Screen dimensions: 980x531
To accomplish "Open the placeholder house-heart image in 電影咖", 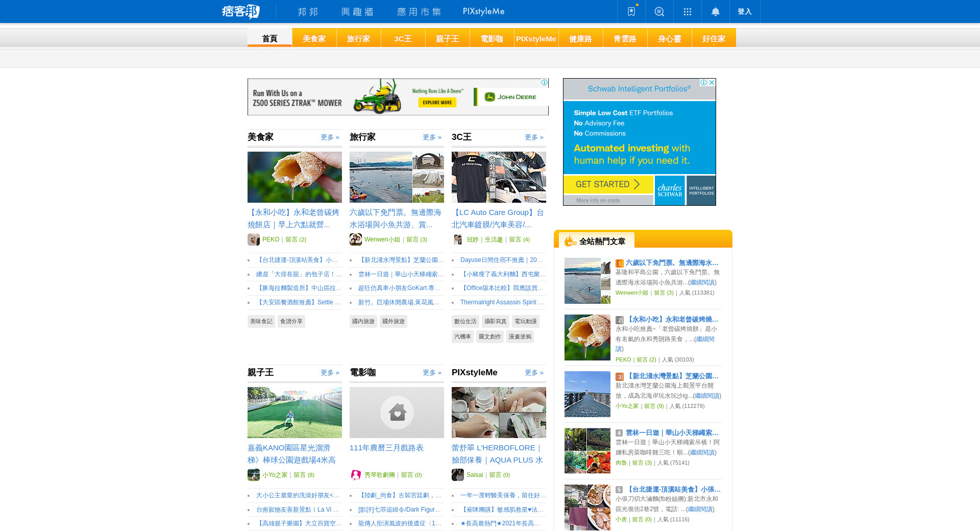I will pos(397,413).
